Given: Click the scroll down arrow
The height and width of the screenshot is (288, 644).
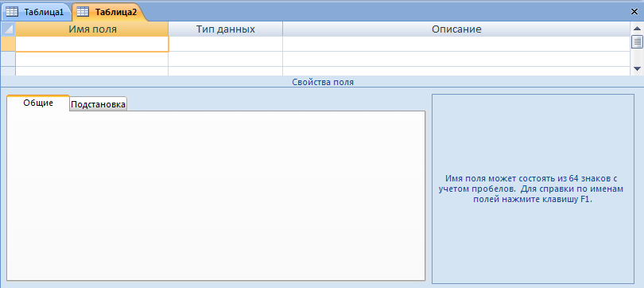Looking at the screenshot, I should click(x=637, y=68).
